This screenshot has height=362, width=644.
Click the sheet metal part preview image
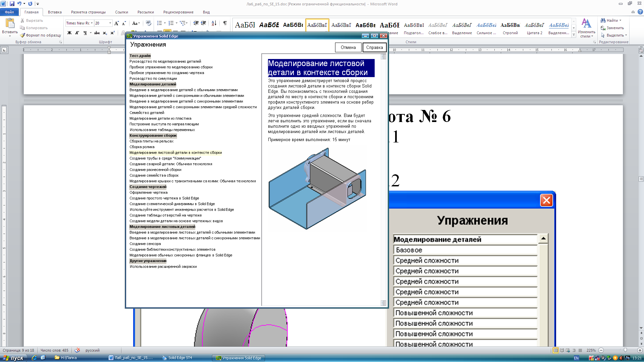317,189
